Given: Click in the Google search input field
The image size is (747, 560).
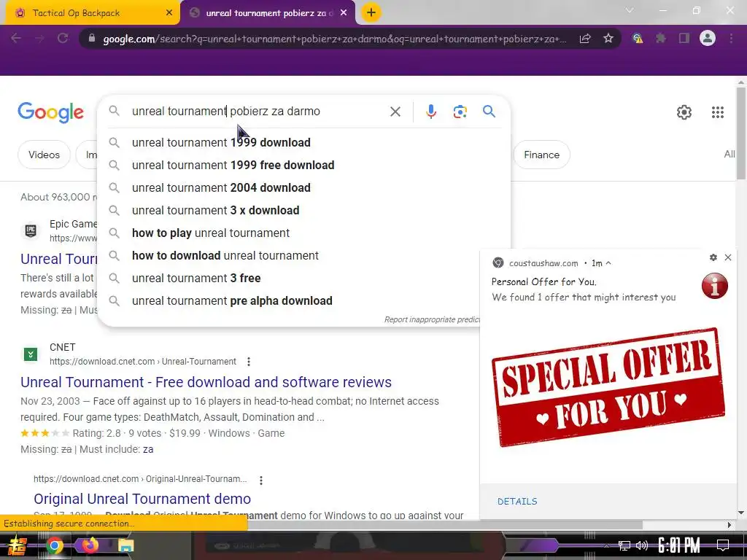Looking at the screenshot, I should [x=258, y=112].
